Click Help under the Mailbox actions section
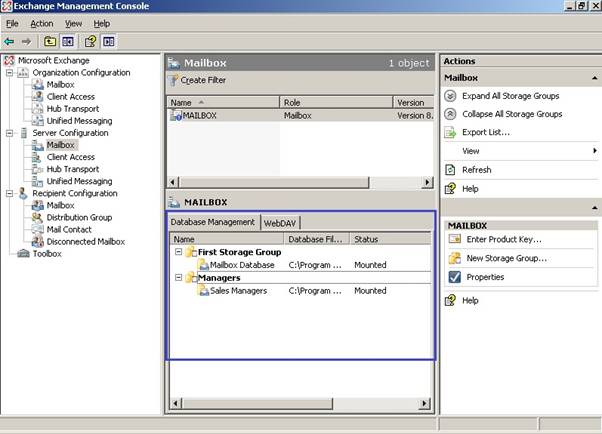The height and width of the screenshot is (434, 602). tap(470, 189)
